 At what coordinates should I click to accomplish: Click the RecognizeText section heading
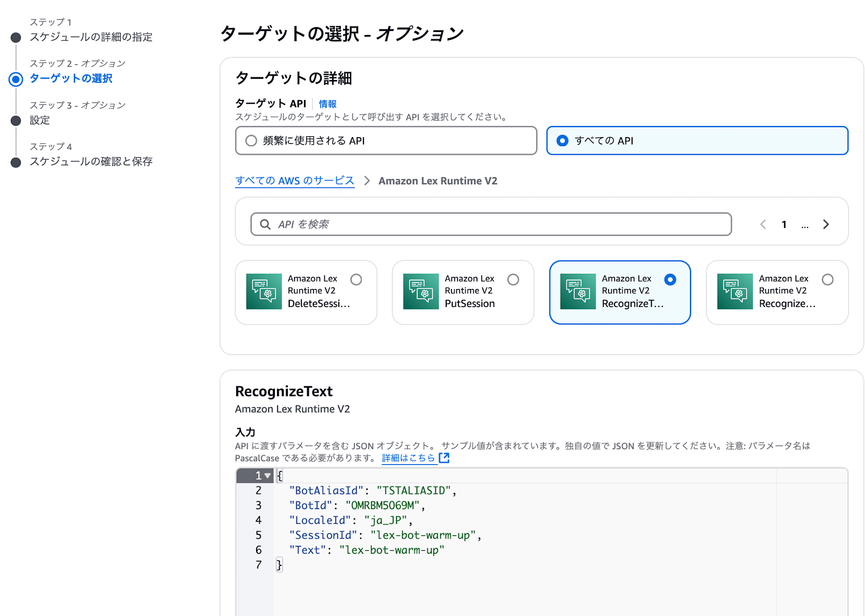284,391
